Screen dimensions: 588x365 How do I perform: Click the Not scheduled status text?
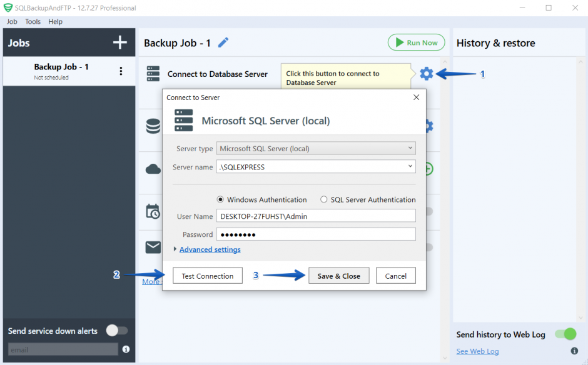coord(51,77)
